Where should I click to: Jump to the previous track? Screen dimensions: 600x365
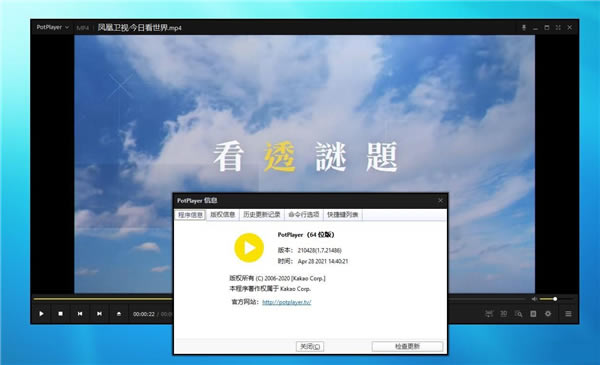pos(80,314)
